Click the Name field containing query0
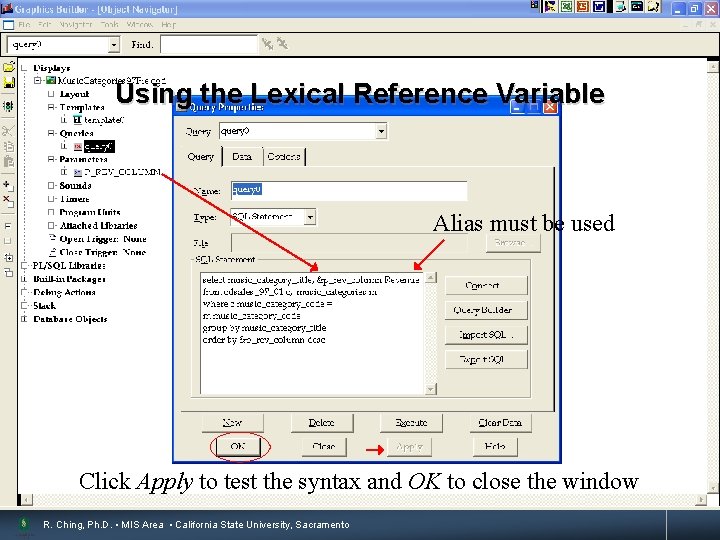 point(349,190)
